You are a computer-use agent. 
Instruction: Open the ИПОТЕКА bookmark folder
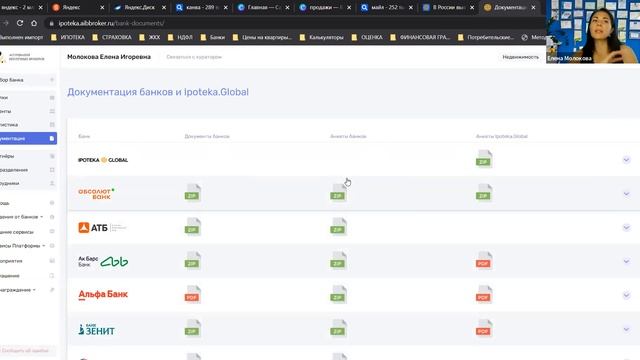(68, 37)
